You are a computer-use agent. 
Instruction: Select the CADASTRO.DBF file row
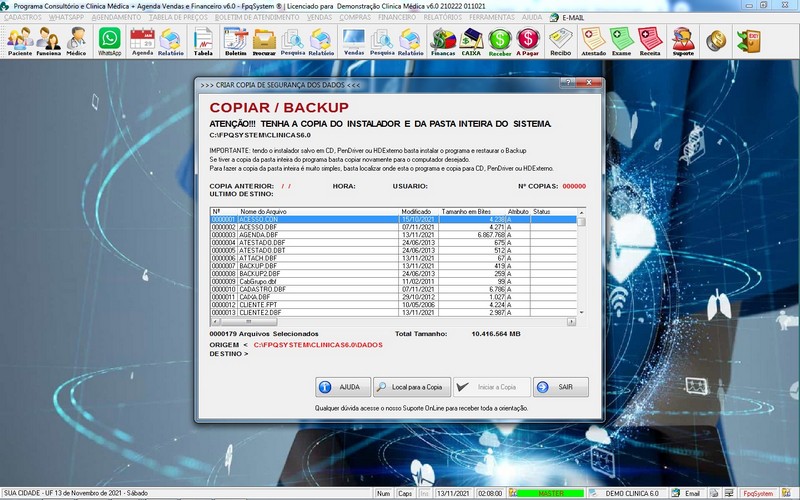393,289
